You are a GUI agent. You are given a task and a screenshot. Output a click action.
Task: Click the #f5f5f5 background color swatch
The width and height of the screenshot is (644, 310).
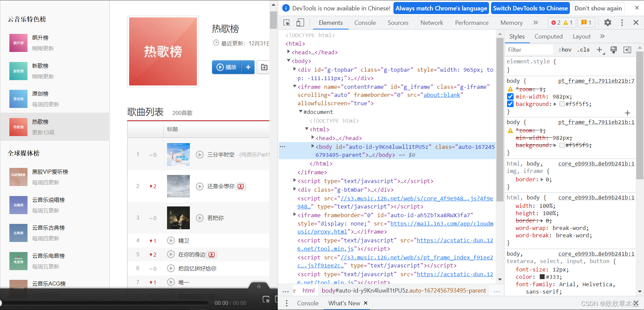click(562, 104)
